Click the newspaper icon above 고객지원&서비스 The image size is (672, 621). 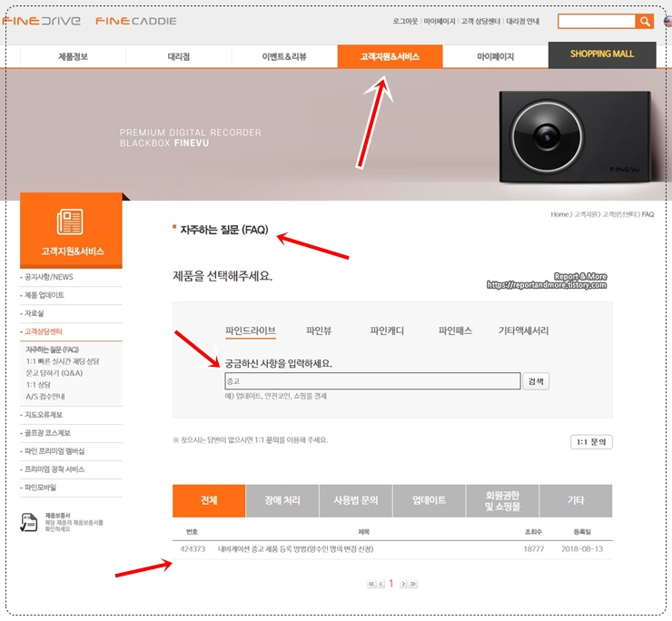pos(70,222)
